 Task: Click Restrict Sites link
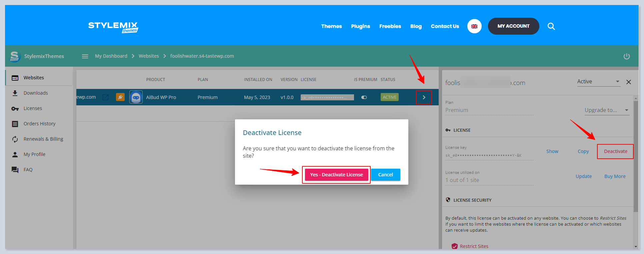474,246
